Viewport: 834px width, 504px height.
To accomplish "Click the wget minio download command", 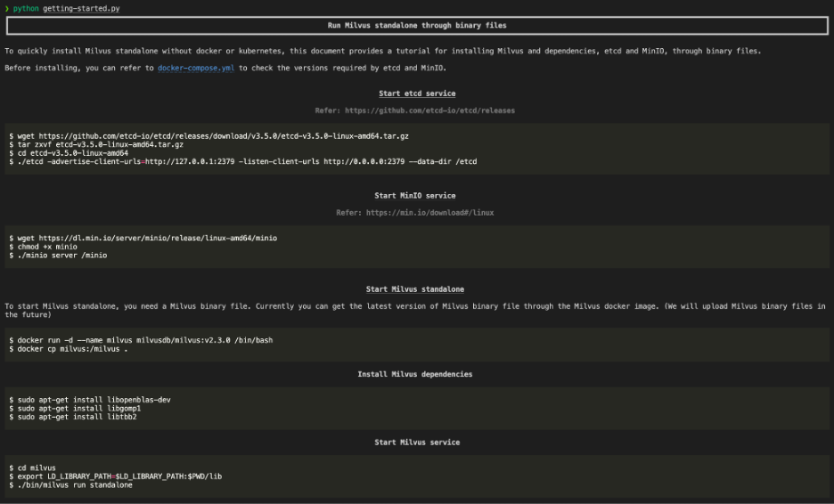I will pyautogui.click(x=143, y=238).
